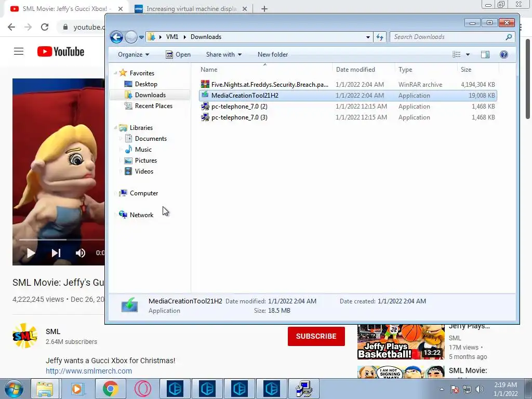Click Downloads in the address breadcrumb

coord(206,37)
